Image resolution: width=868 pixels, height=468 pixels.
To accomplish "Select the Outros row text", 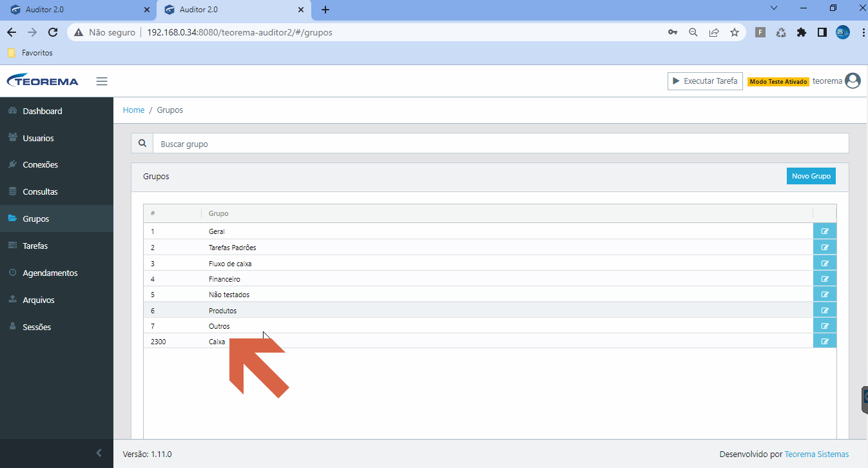I will click(x=219, y=326).
